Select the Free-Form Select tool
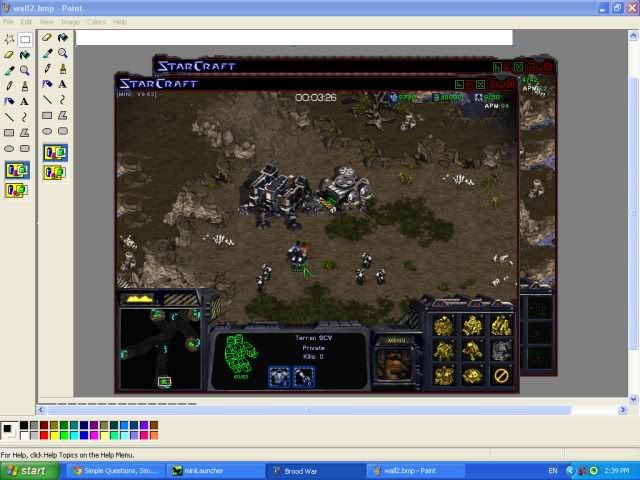The height and width of the screenshot is (480, 640). click(9, 39)
